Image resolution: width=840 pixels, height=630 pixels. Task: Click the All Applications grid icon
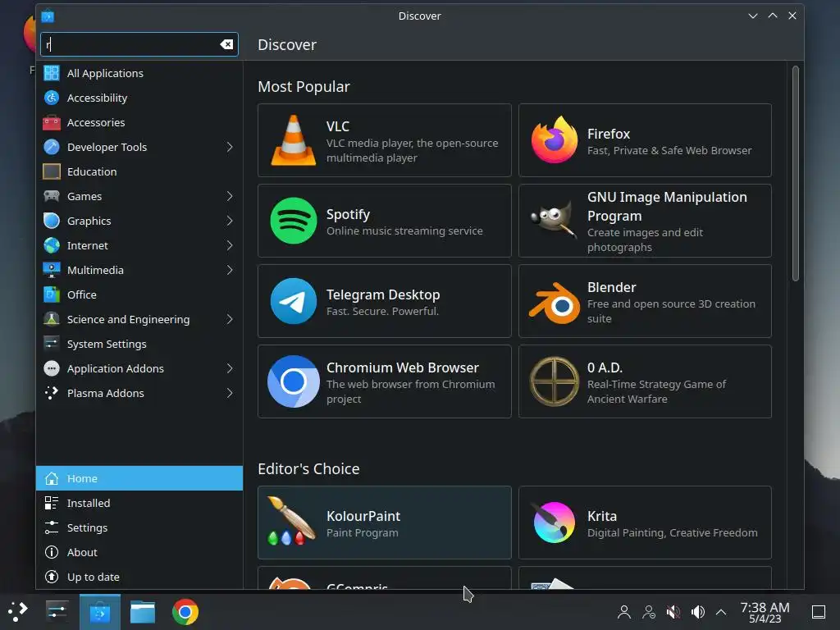[52, 73]
